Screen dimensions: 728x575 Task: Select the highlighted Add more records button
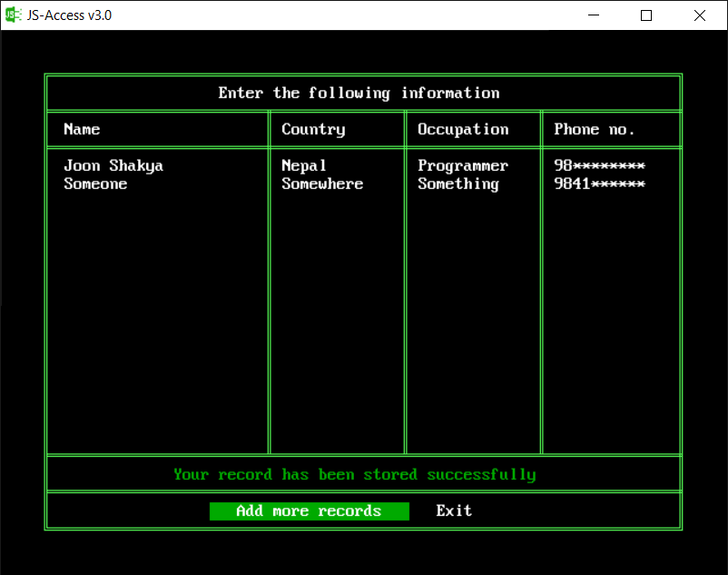[309, 511]
